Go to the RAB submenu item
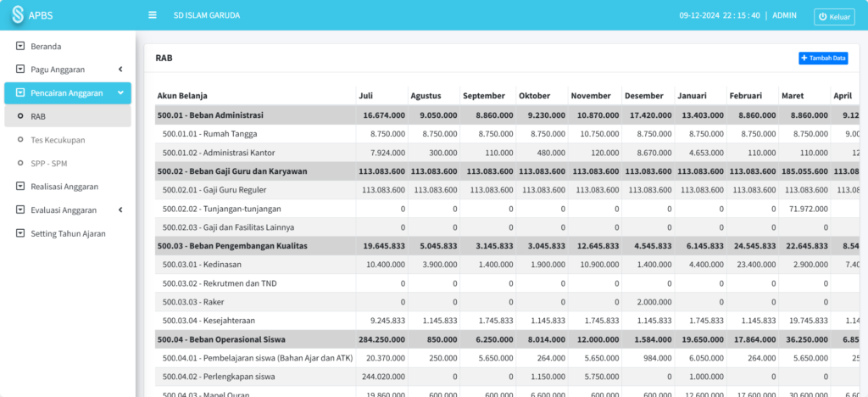Viewport: 868px width, 397px height. (68, 116)
